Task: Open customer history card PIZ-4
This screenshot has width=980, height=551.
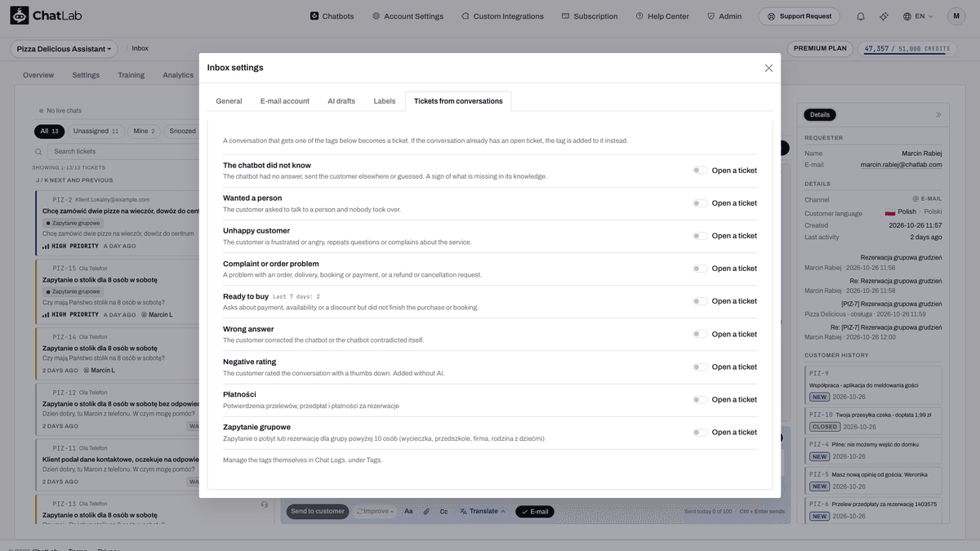Action: click(x=873, y=450)
